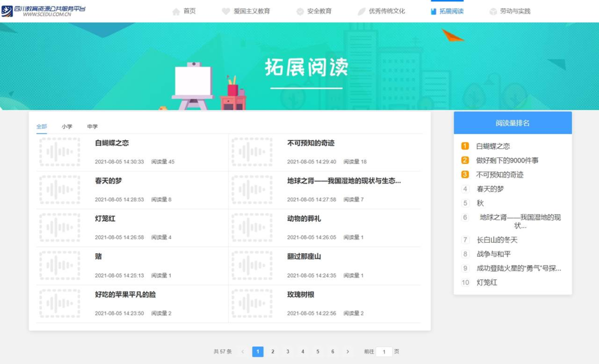Click the heart icon beside 爱国主义教育
The image size is (599, 364).
[x=225, y=10]
